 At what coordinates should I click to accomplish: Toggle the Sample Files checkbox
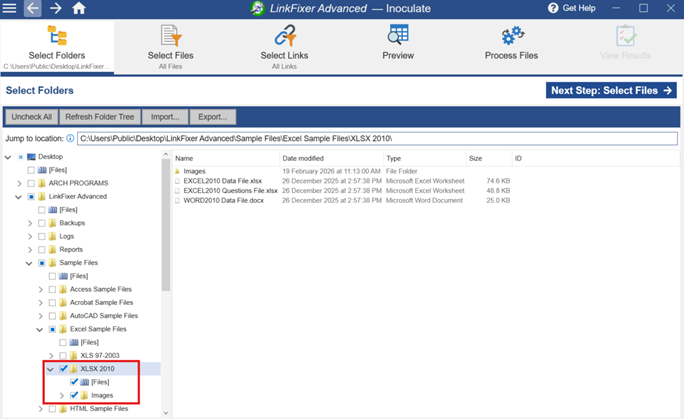(x=41, y=263)
